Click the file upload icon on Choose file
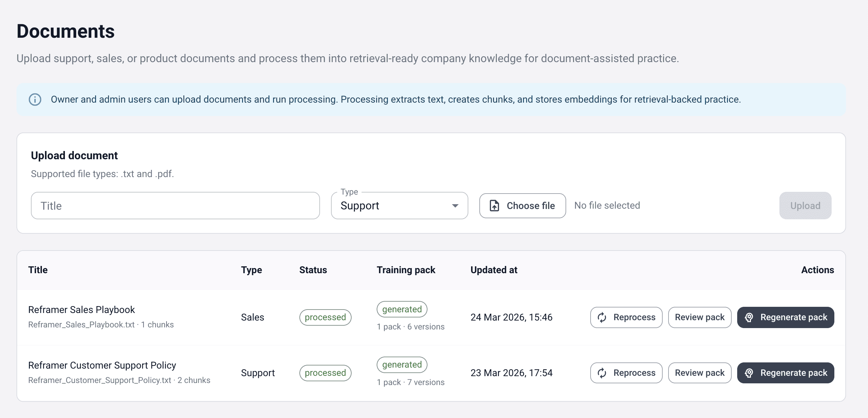Viewport: 868px width, 418px height. (x=494, y=206)
